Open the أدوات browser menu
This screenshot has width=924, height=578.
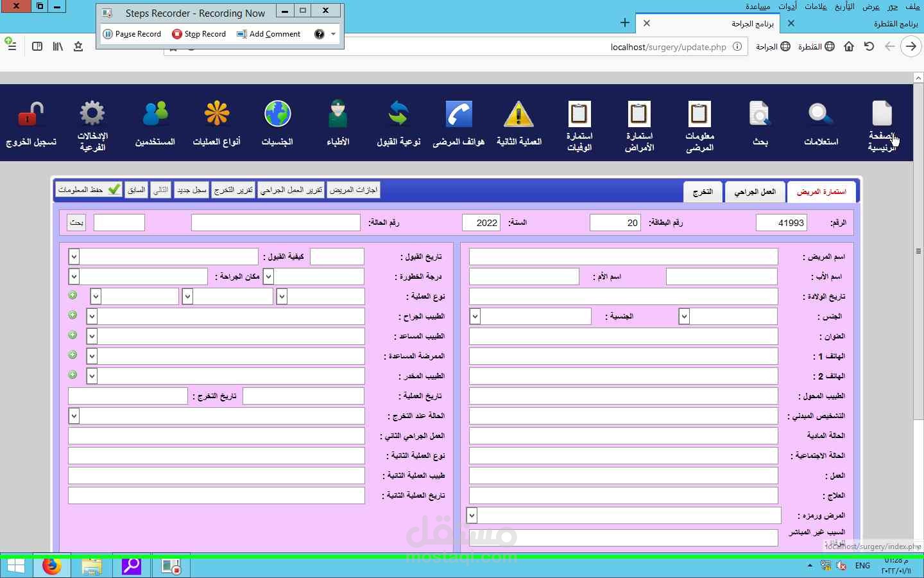point(788,6)
